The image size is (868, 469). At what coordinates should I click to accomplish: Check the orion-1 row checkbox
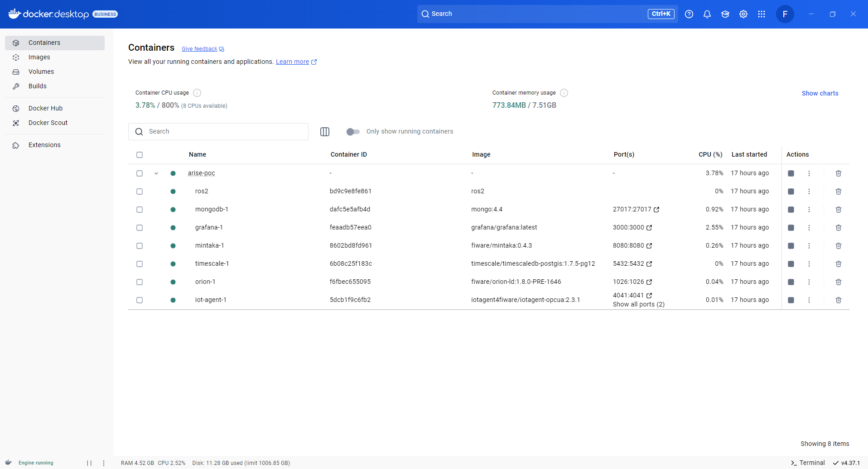tap(140, 282)
